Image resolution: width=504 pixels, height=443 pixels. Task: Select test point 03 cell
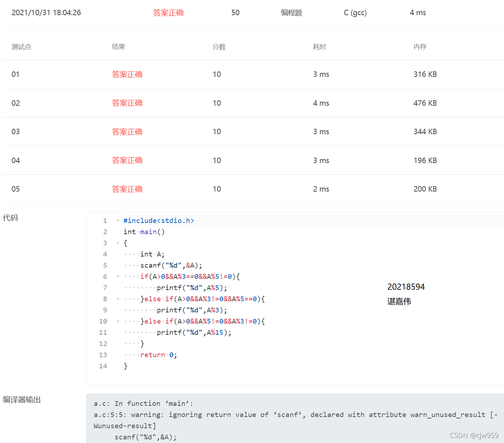pyautogui.click(x=16, y=132)
